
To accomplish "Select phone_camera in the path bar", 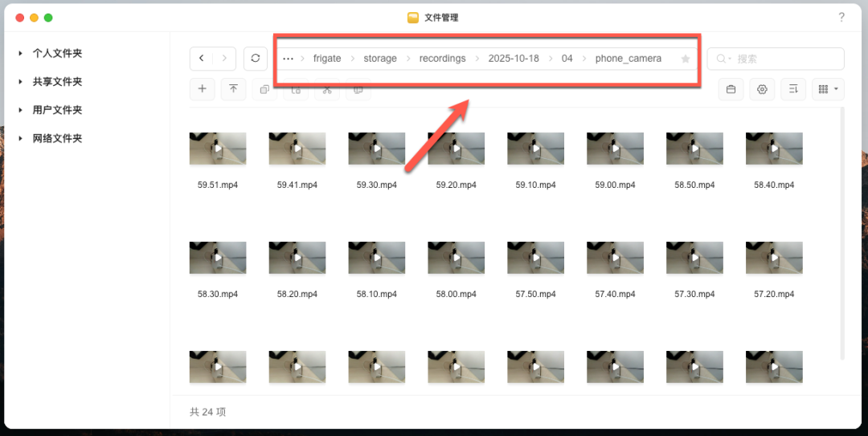I will [x=628, y=59].
